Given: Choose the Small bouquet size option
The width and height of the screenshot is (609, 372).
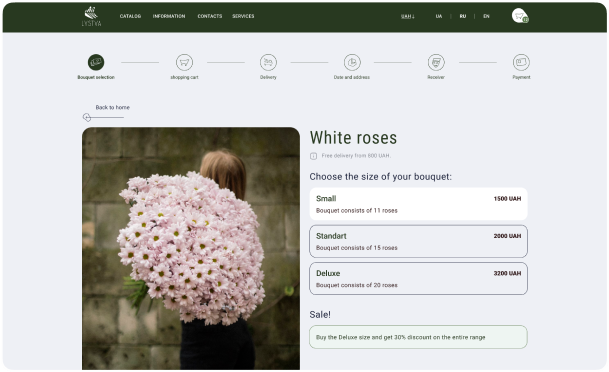Looking at the screenshot, I should (x=418, y=204).
